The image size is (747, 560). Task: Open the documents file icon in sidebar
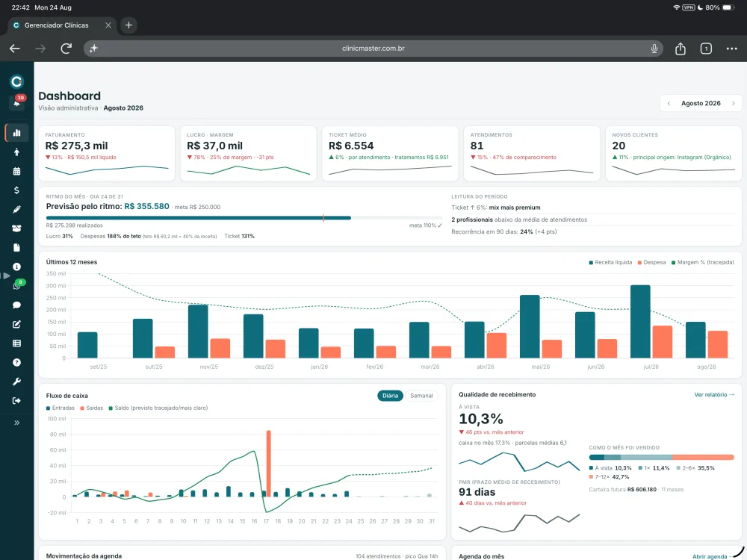[16, 248]
